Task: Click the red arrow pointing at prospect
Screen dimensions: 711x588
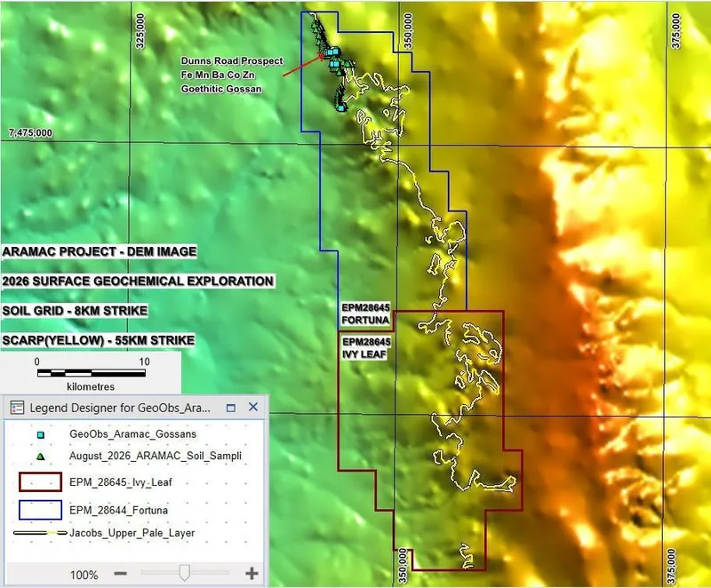Action: coord(303,65)
